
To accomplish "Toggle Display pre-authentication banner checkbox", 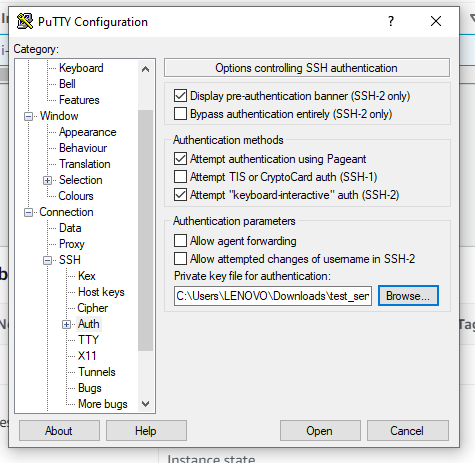I will pos(180,96).
